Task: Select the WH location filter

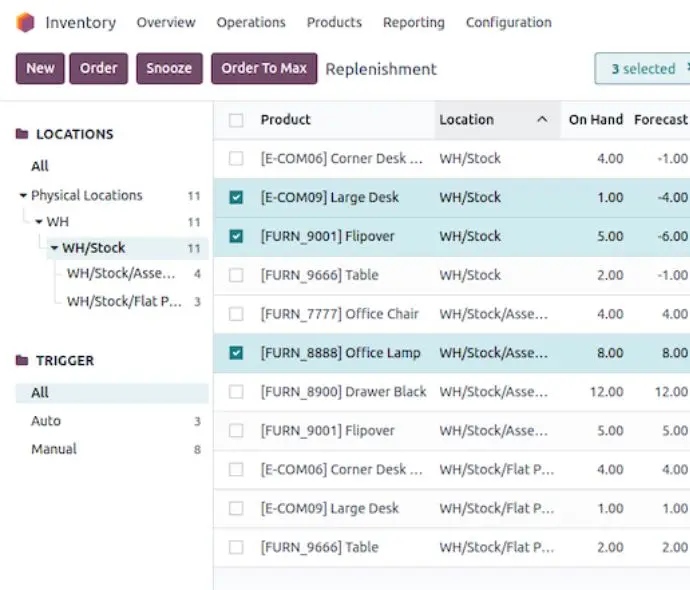Action: [58, 222]
